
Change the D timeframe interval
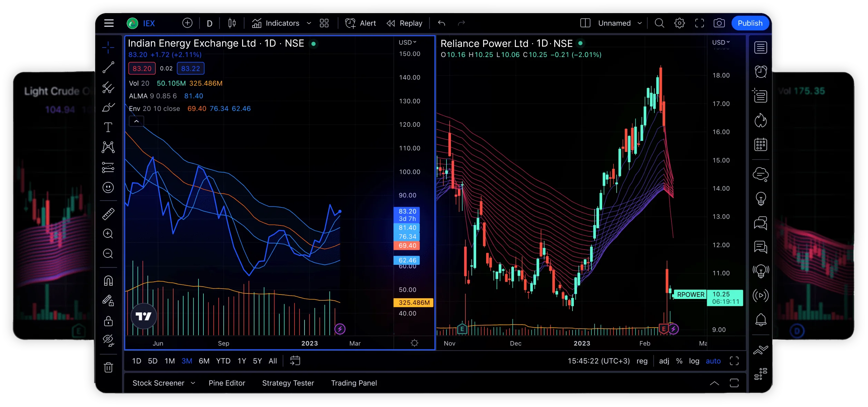pos(210,23)
